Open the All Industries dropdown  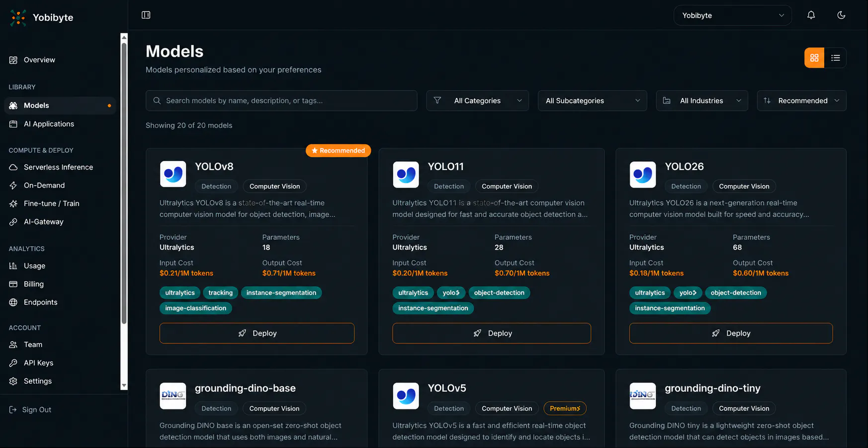[x=702, y=100]
